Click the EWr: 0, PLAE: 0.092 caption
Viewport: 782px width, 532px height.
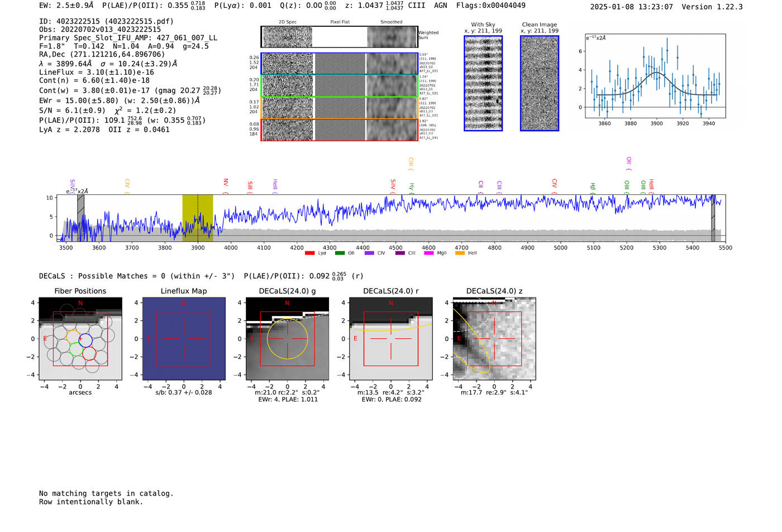(x=392, y=400)
